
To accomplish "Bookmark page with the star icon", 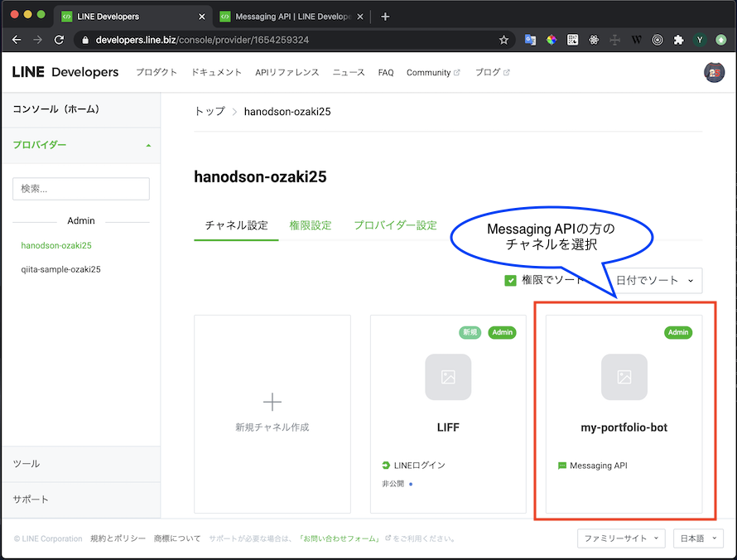I will pyautogui.click(x=503, y=40).
